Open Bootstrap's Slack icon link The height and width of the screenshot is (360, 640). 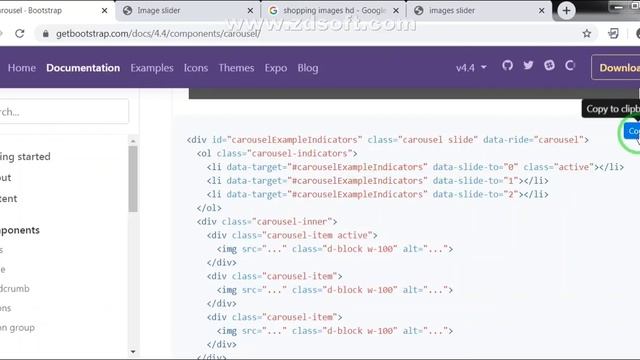click(549, 65)
